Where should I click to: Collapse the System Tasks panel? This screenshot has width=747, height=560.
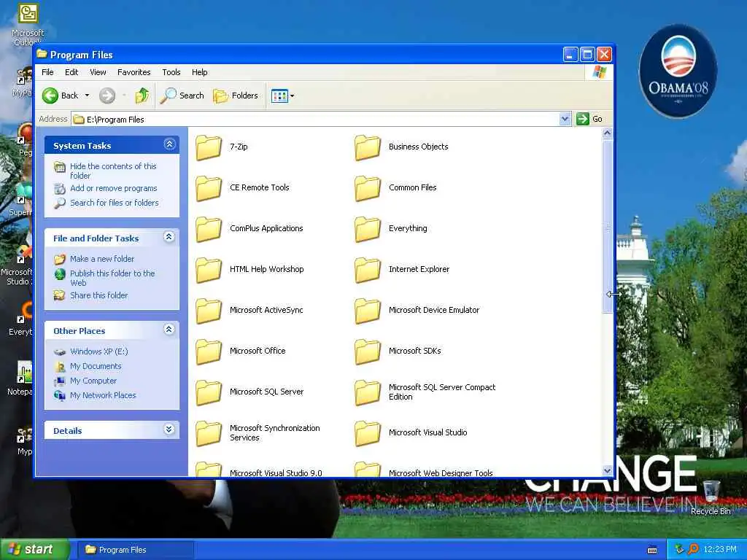pos(169,144)
